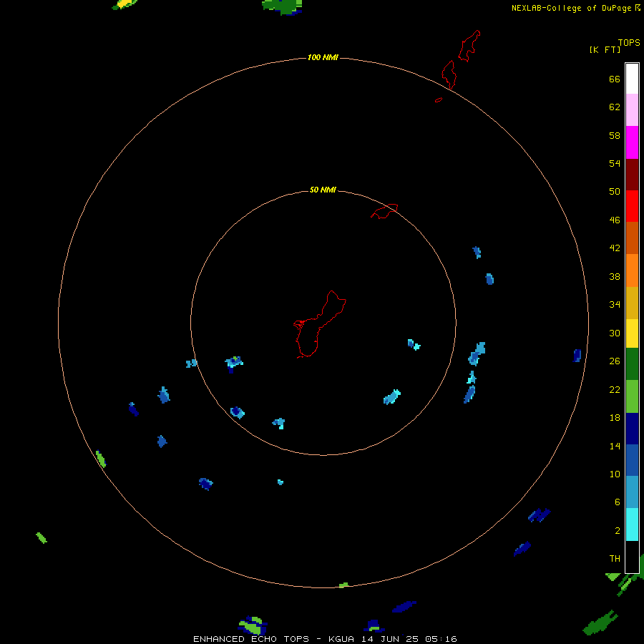Click the Rota island outline on 50 NMI ring
Image resolution: width=644 pixels, height=644 pixels.
coord(384,211)
